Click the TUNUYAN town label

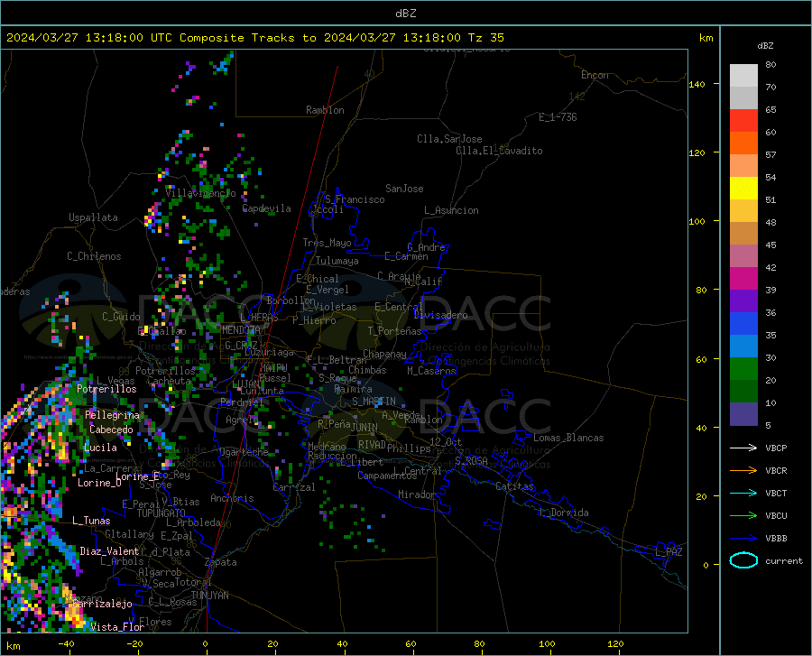click(x=209, y=596)
